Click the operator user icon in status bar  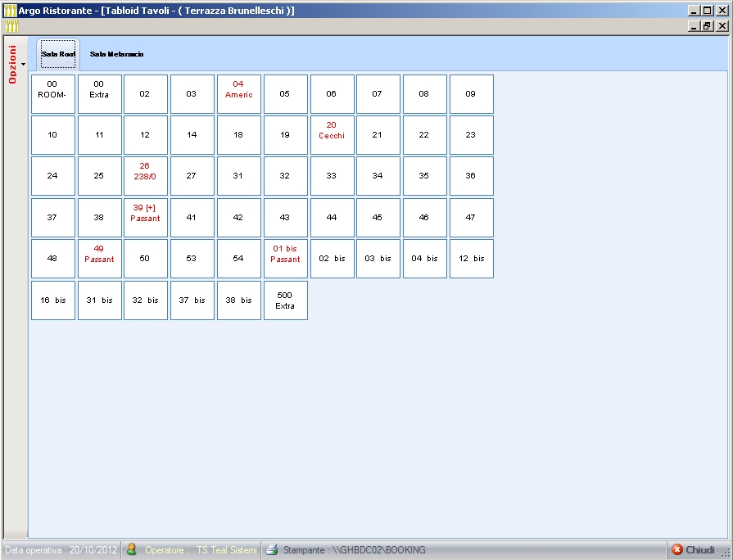[x=131, y=549]
